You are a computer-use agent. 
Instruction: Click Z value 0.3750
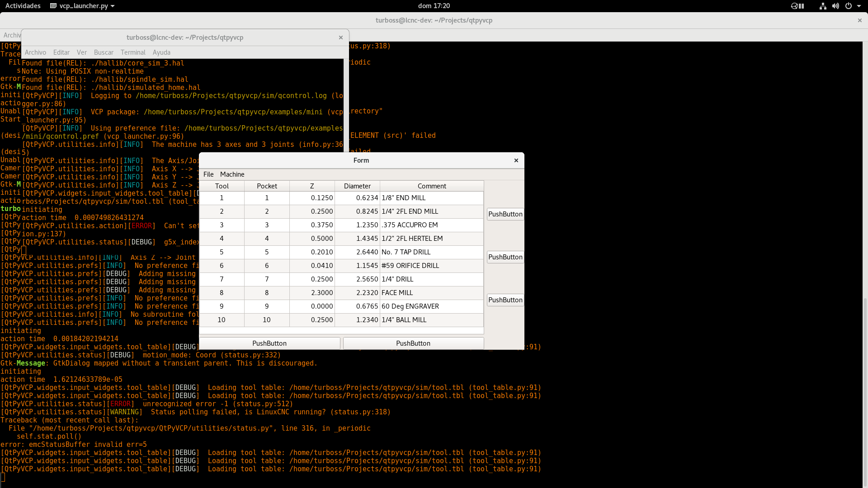coord(312,225)
